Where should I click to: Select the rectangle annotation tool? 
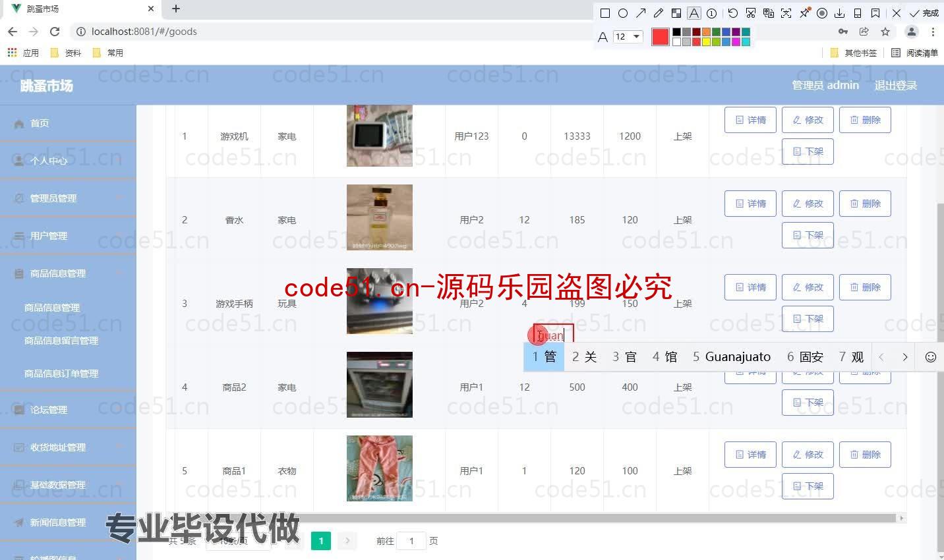point(605,13)
